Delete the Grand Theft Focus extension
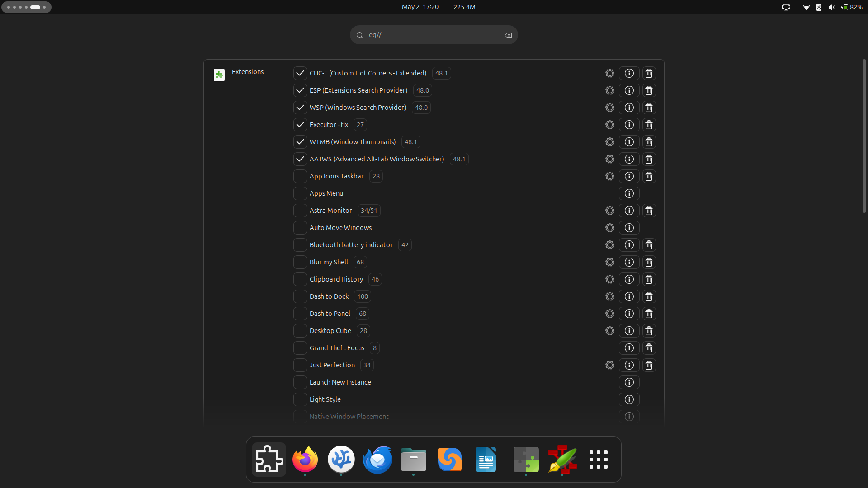The height and width of the screenshot is (488, 868). [649, 348]
